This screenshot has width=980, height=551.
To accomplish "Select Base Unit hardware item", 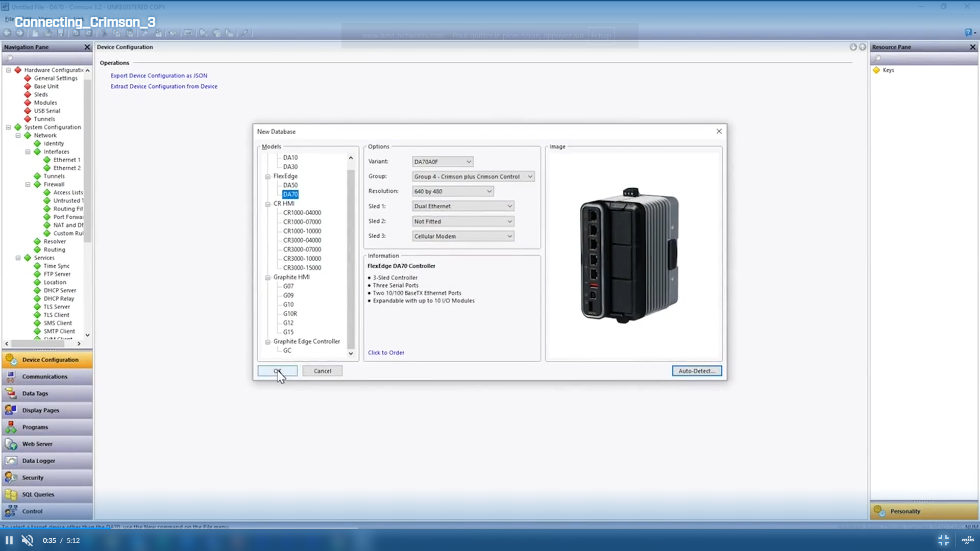I will [x=46, y=87].
